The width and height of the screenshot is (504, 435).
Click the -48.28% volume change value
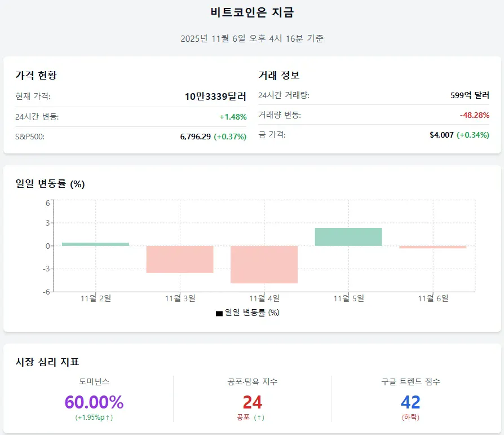coord(474,115)
